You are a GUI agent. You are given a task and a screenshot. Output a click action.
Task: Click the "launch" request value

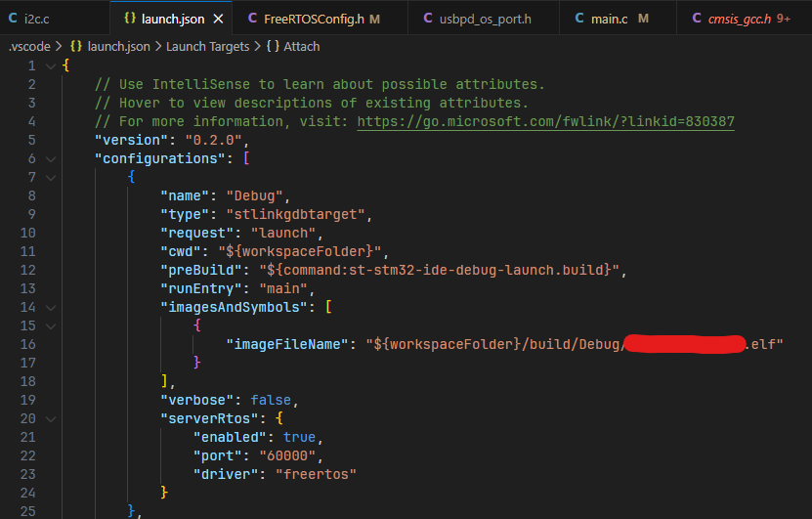coord(283,233)
